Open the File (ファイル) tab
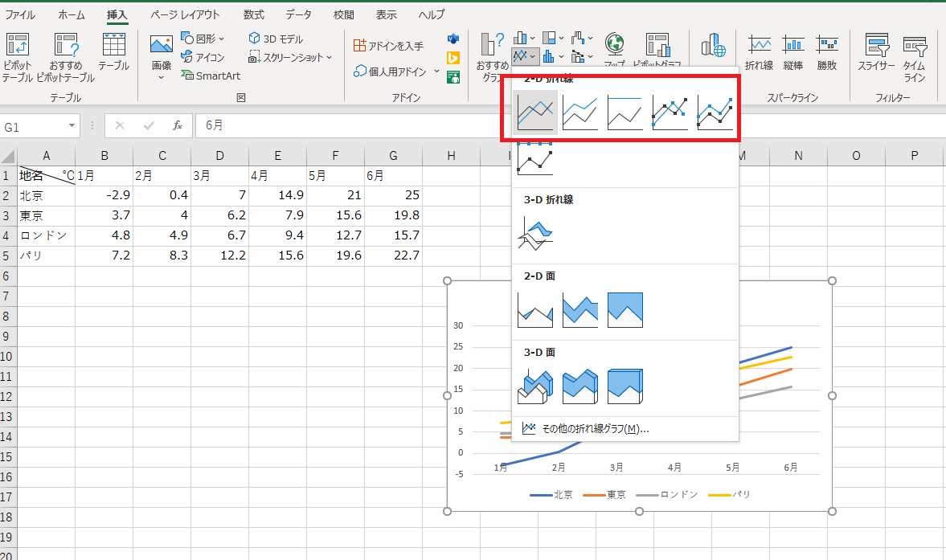The image size is (946, 560). pos(20,14)
